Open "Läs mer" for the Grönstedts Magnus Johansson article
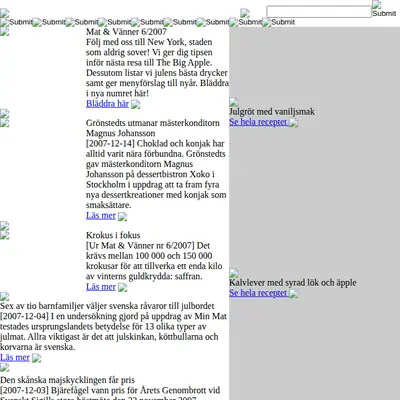The width and height of the screenshot is (400, 400). (x=101, y=216)
